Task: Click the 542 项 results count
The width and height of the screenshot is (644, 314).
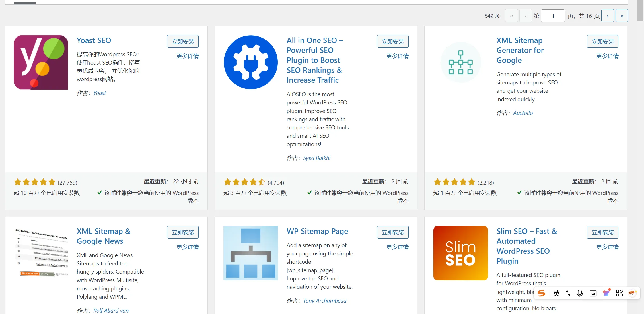Action: click(493, 16)
